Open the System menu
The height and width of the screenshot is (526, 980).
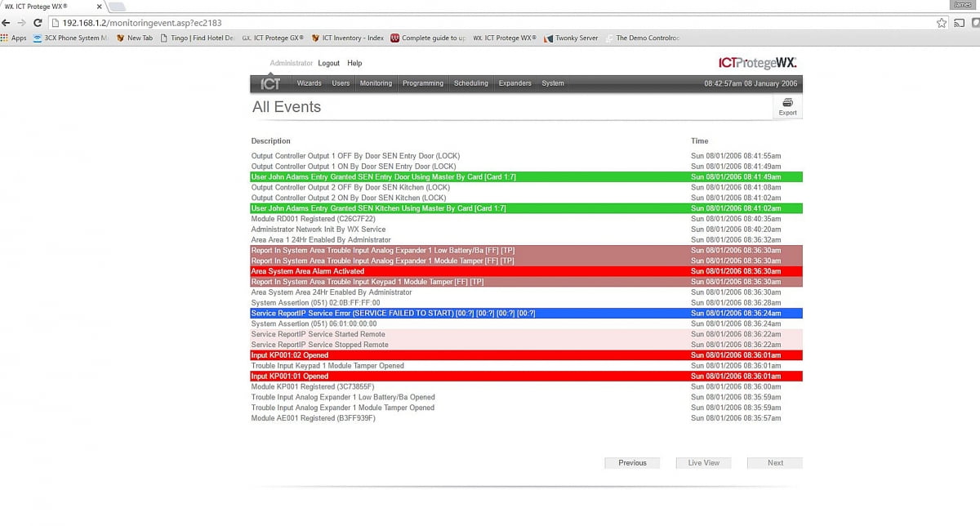[553, 83]
